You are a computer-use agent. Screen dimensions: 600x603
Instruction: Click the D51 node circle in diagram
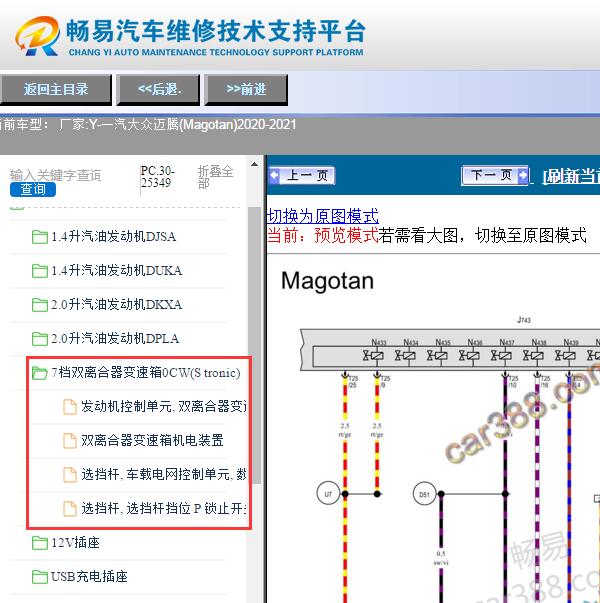[424, 494]
